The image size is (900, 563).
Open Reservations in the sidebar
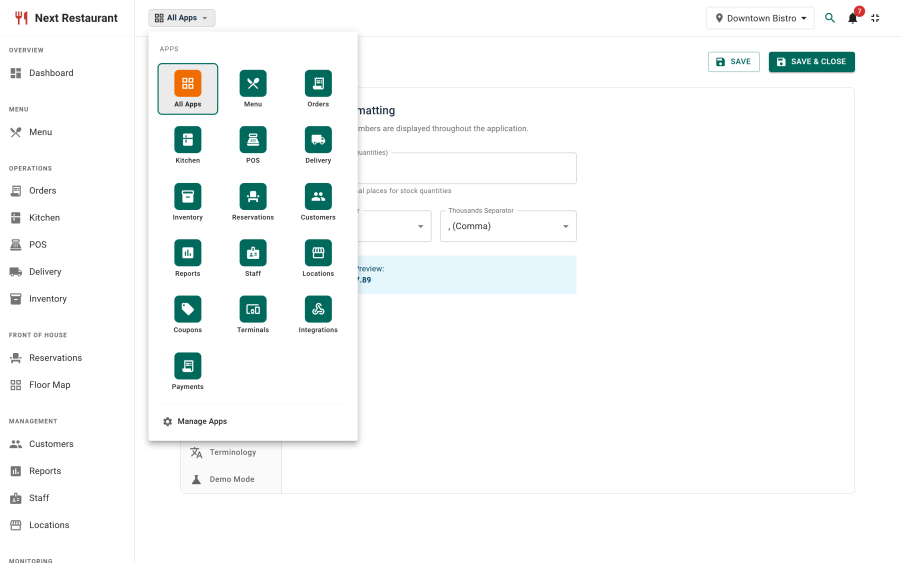[x=67, y=358]
